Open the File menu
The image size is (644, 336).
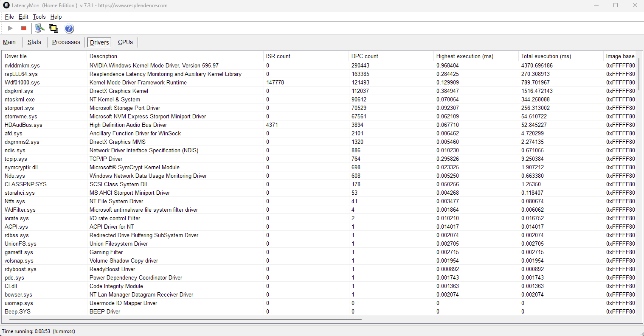coord(9,17)
